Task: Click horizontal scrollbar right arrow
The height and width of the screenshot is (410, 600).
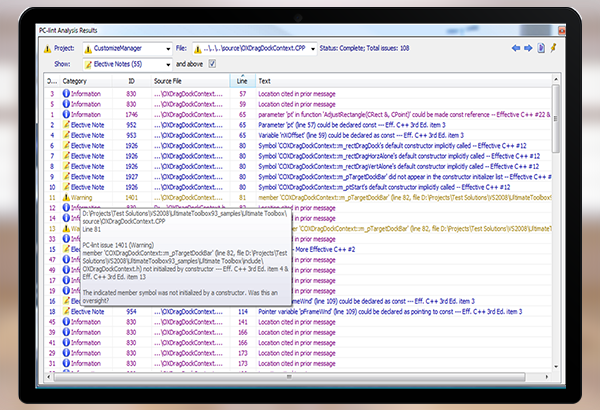Action: tap(547, 377)
